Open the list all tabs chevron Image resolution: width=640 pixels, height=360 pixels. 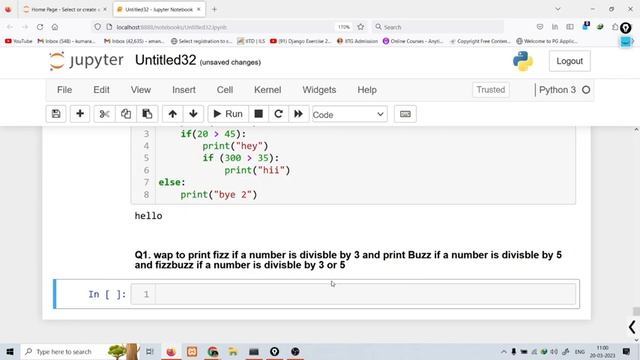coord(558,9)
